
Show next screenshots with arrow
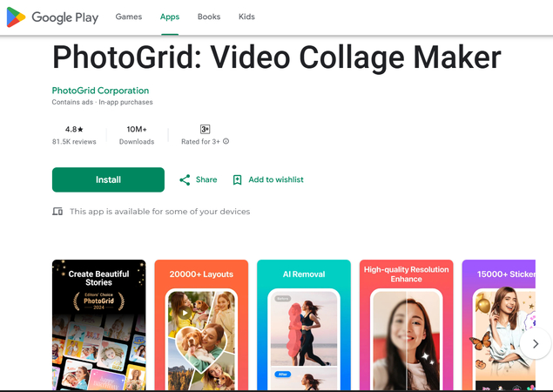click(536, 344)
